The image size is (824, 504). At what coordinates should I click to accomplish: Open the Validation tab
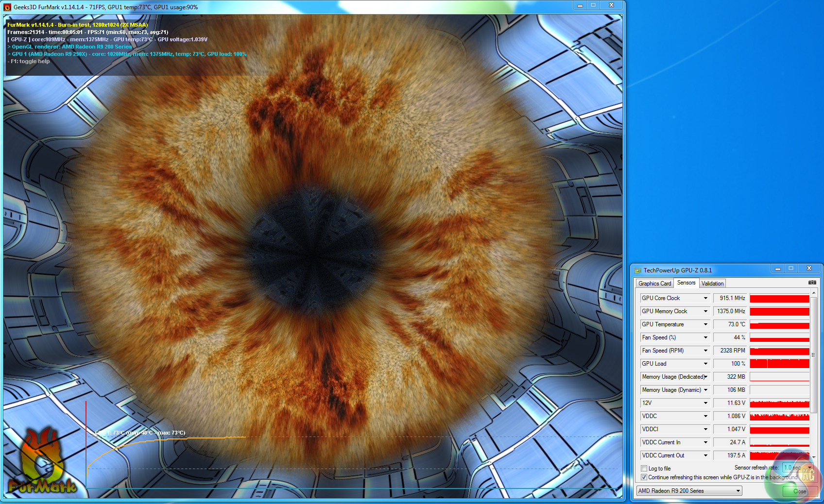[712, 284]
